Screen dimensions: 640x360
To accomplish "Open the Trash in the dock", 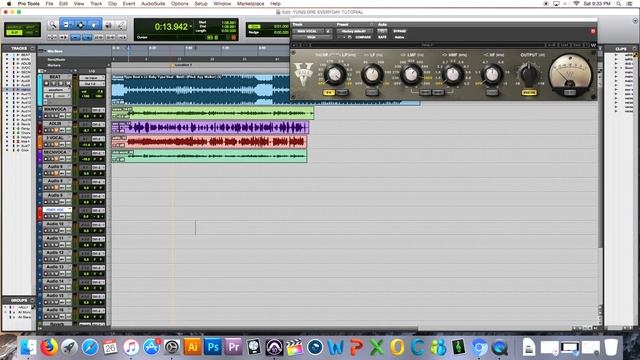I will (611, 347).
